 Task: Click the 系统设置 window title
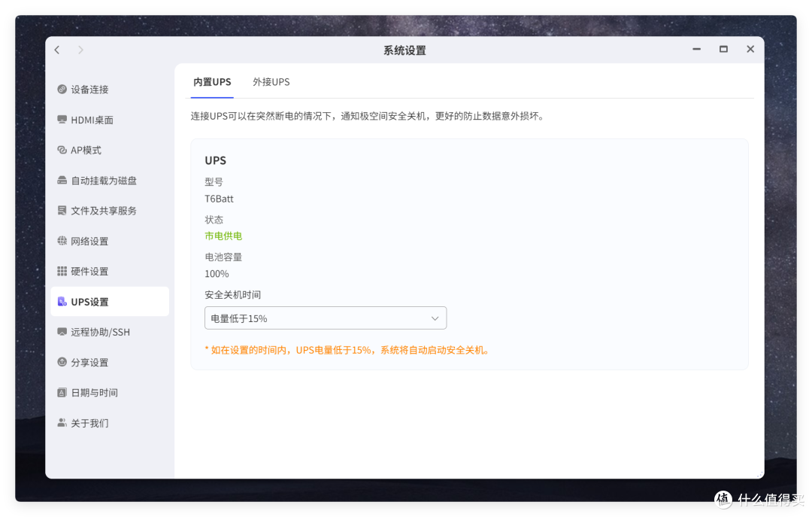(x=404, y=50)
